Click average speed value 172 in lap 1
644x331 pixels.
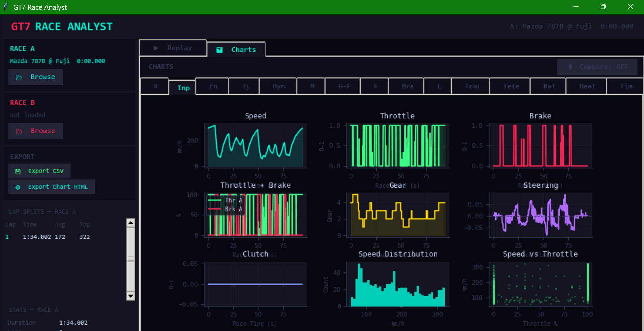coord(60,237)
